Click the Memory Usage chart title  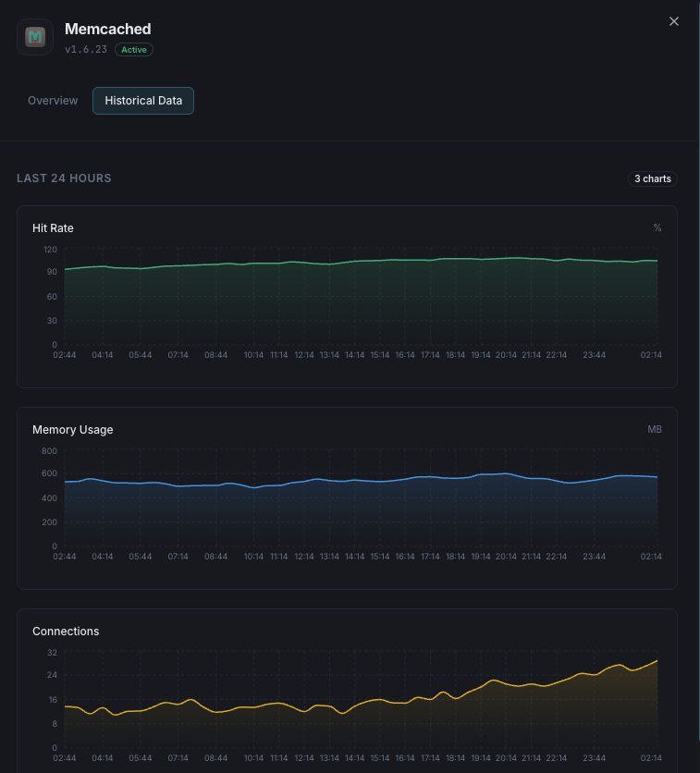[72, 429]
